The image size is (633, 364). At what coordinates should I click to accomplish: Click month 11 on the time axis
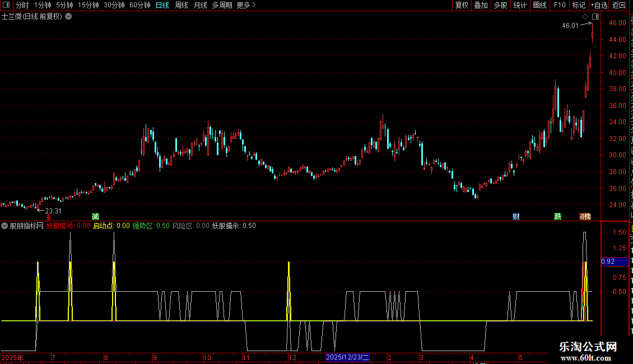click(x=246, y=357)
